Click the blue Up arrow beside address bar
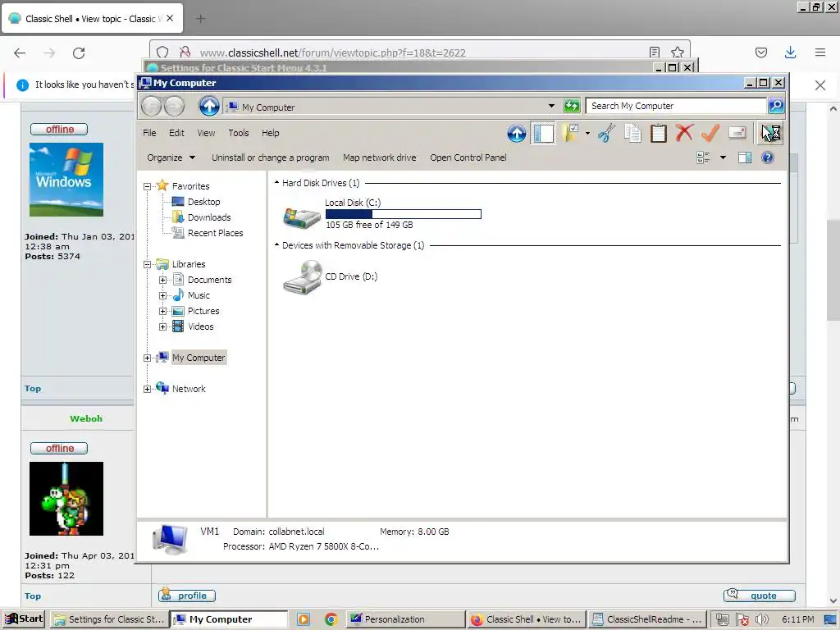Screen dimensions: 840x630 coord(209,106)
